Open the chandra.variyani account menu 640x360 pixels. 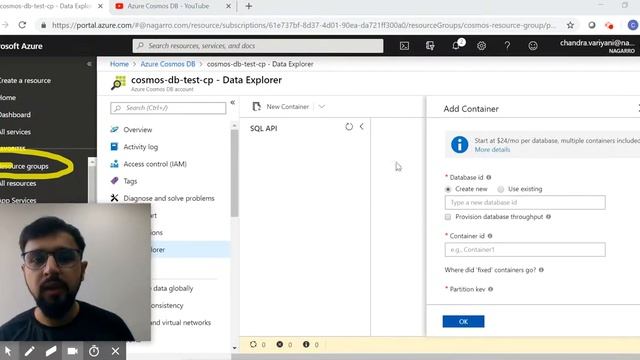click(x=597, y=46)
